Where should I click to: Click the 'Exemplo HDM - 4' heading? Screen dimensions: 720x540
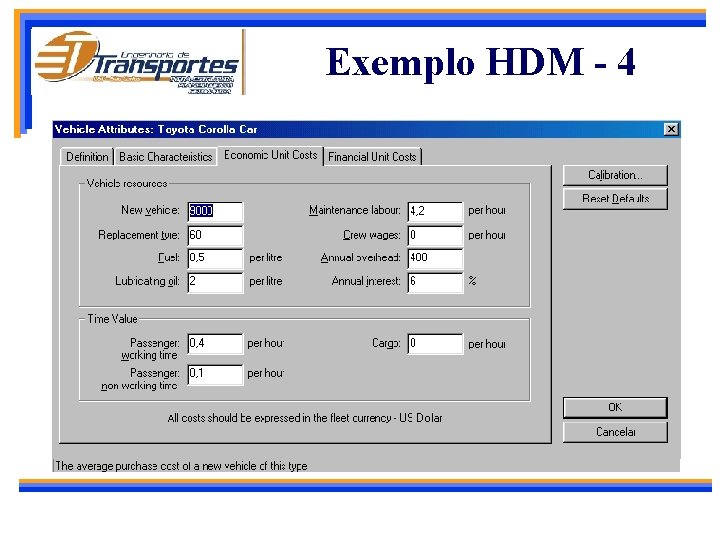pos(481,63)
